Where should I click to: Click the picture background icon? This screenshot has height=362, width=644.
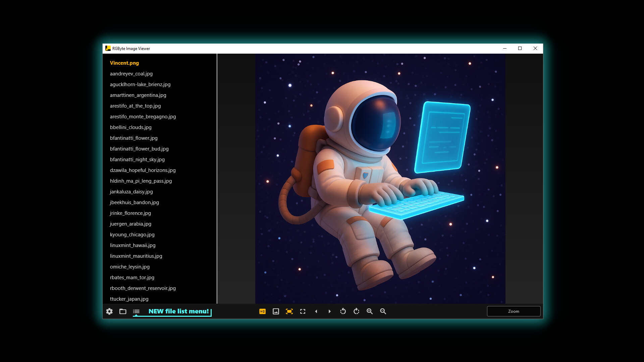tap(276, 311)
